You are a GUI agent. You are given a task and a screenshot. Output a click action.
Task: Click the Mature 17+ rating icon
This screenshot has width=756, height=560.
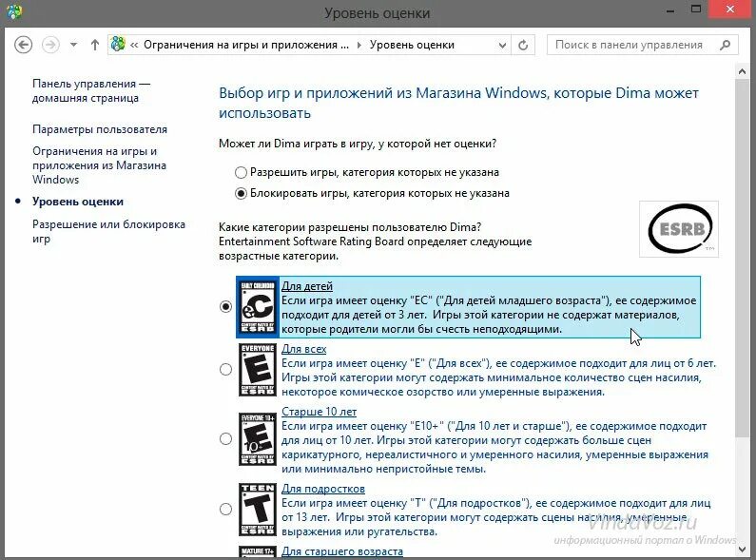(258, 551)
